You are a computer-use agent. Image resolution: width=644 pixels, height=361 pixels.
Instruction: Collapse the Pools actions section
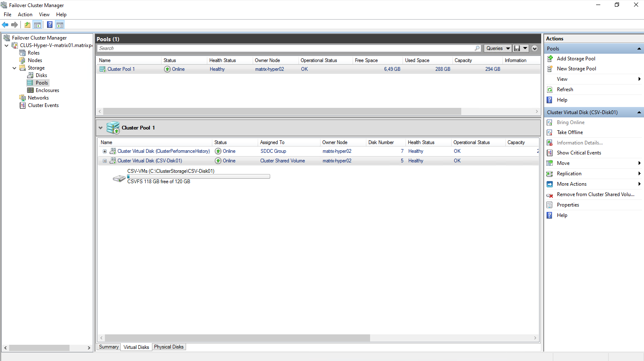point(639,49)
